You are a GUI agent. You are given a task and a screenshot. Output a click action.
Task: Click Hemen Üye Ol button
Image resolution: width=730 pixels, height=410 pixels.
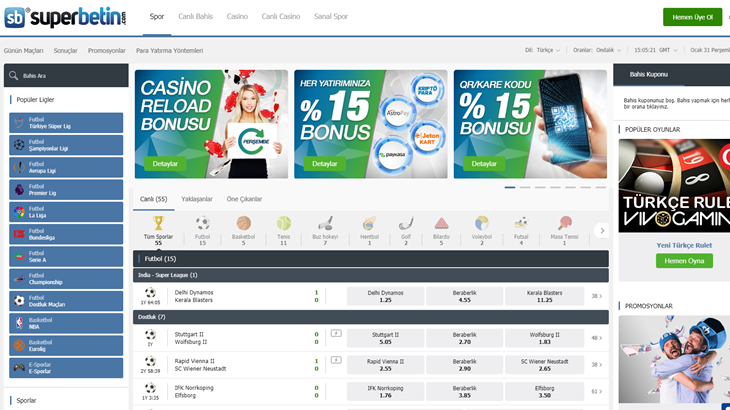pos(692,17)
